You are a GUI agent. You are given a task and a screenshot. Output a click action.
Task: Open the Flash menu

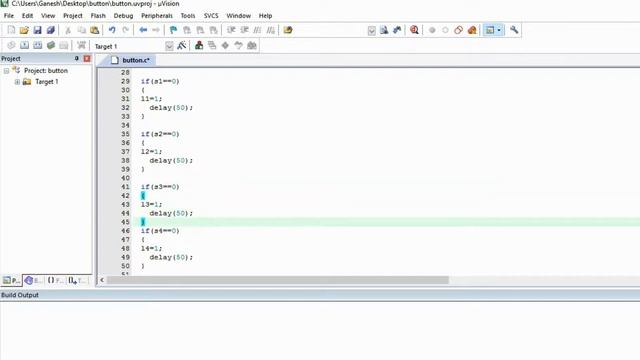(x=98, y=16)
